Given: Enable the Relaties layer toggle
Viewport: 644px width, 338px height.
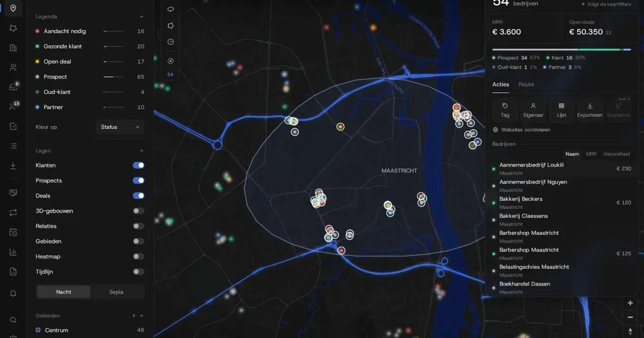Looking at the screenshot, I should coord(138,226).
